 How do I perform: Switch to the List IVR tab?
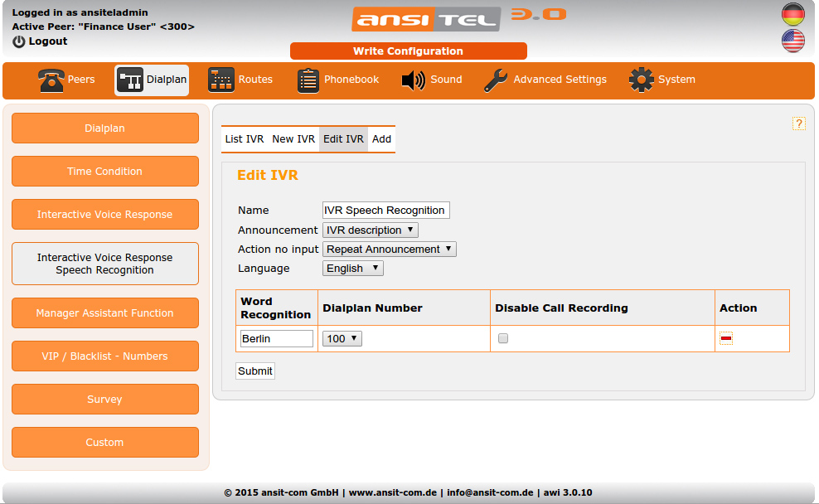(x=245, y=139)
